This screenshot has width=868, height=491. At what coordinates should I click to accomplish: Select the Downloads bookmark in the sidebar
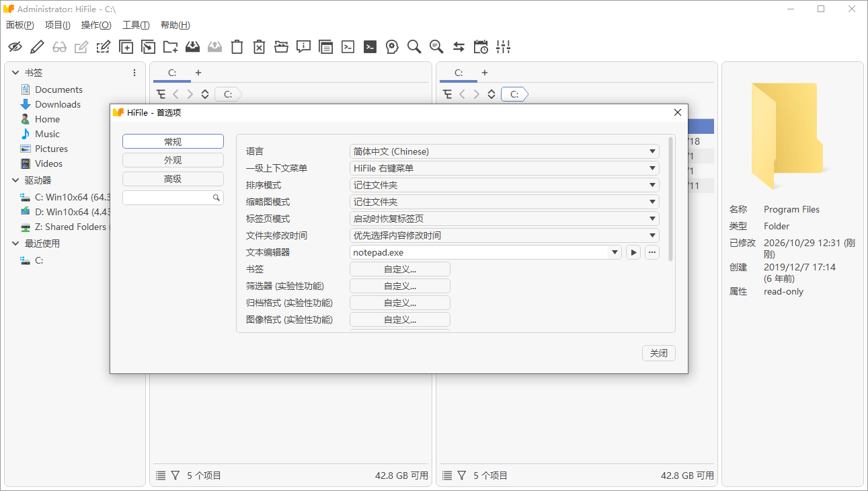tap(58, 104)
